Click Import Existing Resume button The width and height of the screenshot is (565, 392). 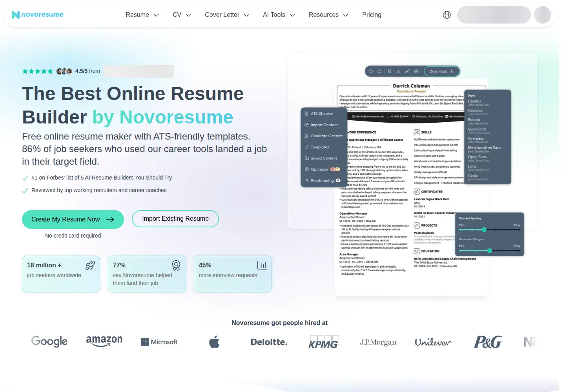pos(175,219)
